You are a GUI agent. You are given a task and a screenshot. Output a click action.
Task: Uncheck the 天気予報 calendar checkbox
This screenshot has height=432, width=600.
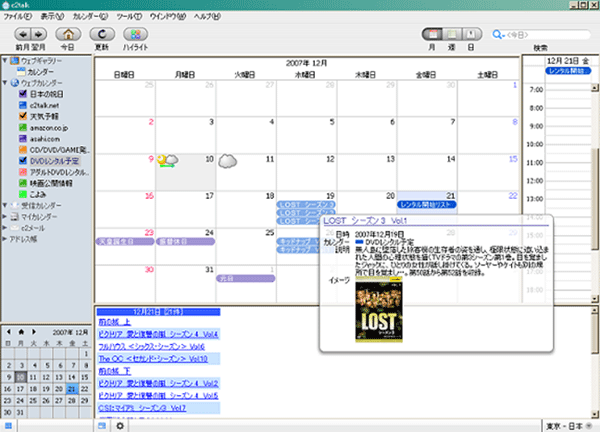pos(22,116)
